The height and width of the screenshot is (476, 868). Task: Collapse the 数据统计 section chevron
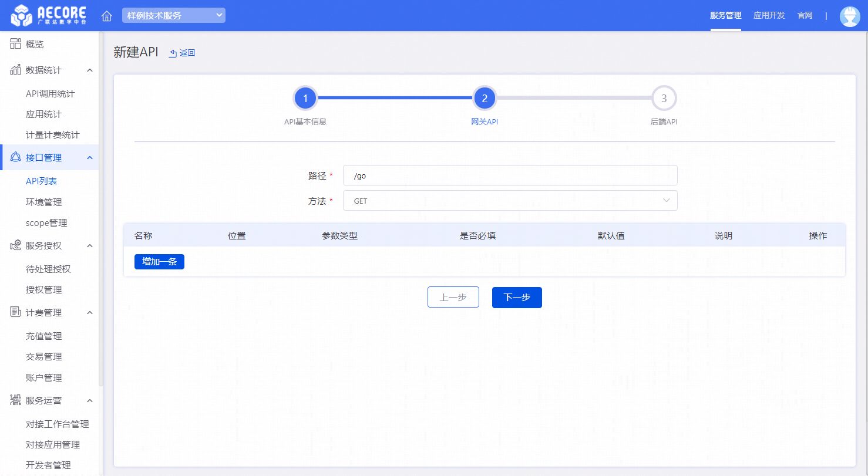[x=90, y=70]
